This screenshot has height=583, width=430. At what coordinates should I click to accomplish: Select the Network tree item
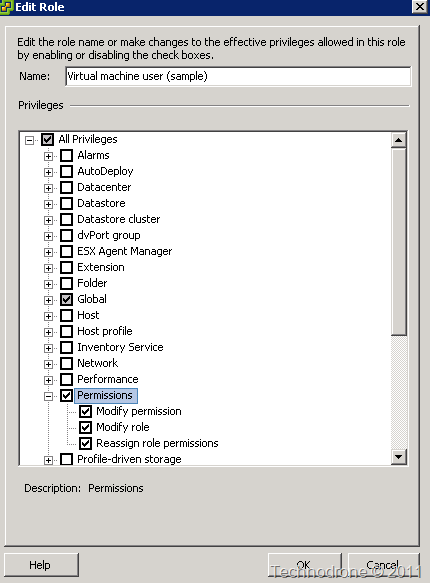97,363
